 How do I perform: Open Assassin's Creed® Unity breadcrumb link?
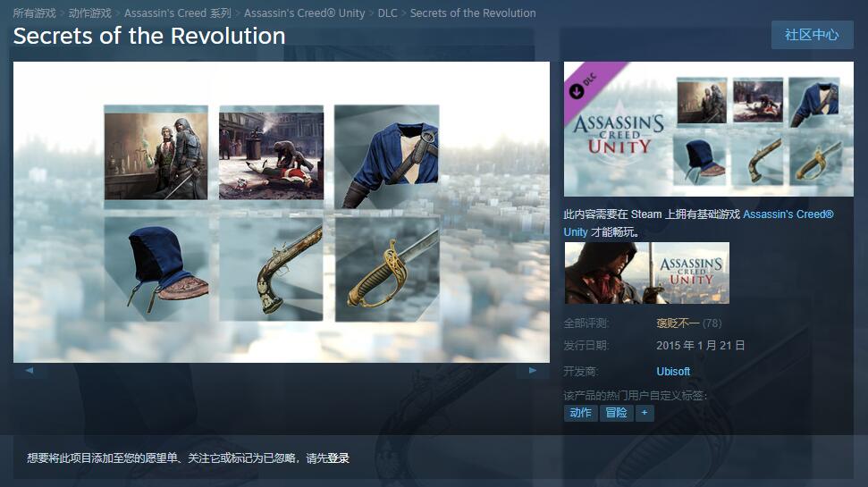305,13
